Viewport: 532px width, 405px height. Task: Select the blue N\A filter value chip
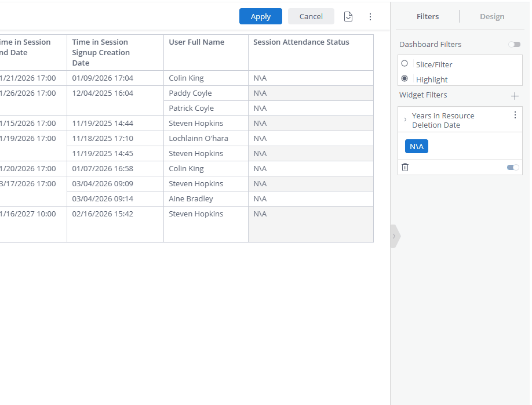click(x=416, y=146)
